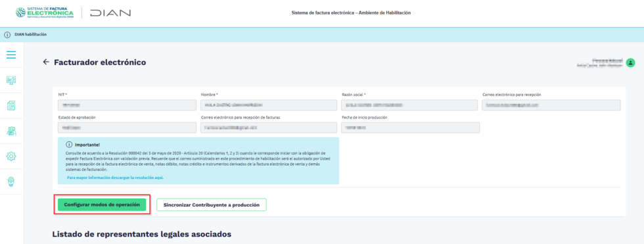Click the 'Importante!' notice title
Screen dimensions: 644x244
click(87, 145)
